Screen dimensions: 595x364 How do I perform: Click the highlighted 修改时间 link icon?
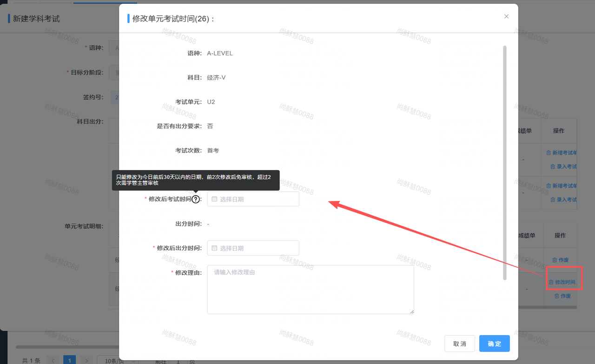[551, 282]
